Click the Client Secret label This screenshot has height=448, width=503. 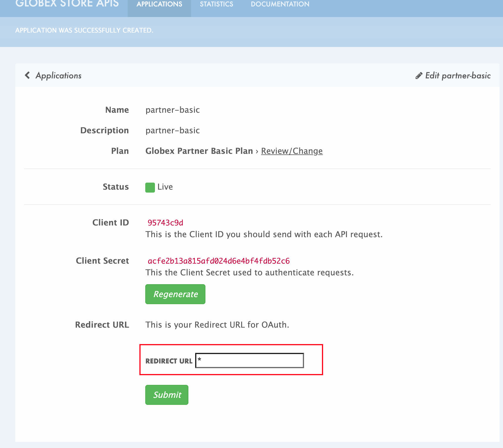click(x=102, y=261)
